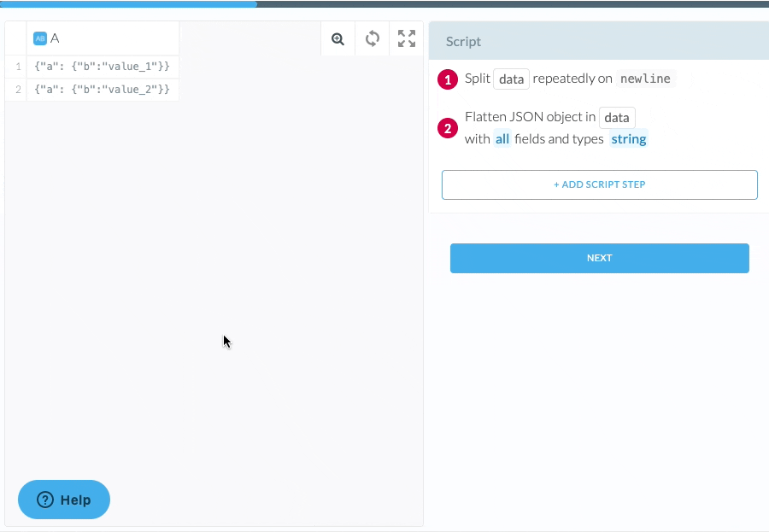
Task: Change the 'string' types option
Action: pyautogui.click(x=628, y=139)
